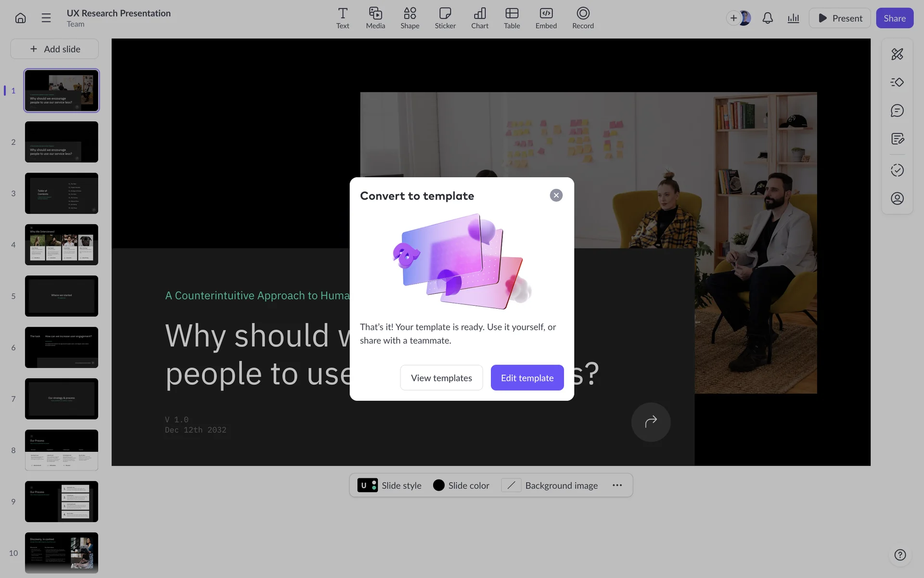Close the Convert to template dialog

556,195
